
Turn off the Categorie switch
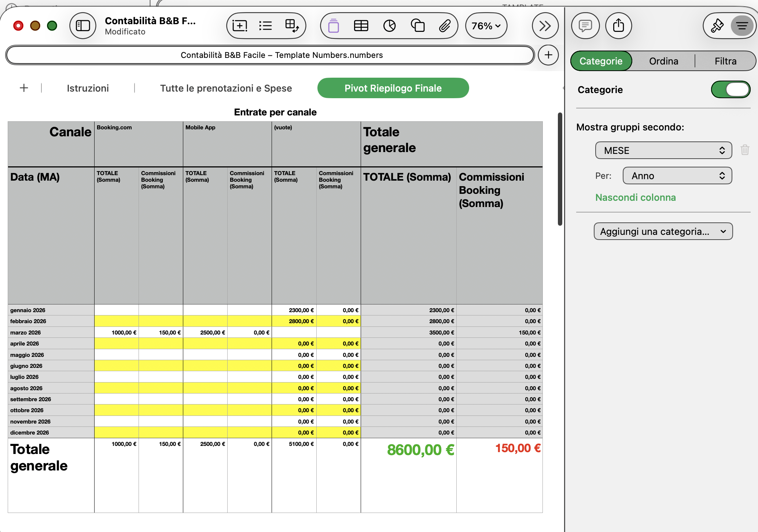731,90
